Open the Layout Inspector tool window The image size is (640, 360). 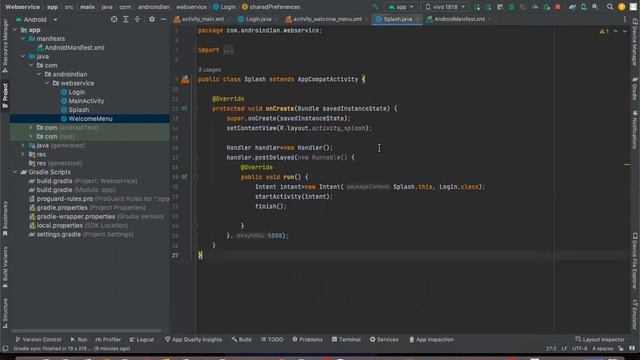point(600,340)
